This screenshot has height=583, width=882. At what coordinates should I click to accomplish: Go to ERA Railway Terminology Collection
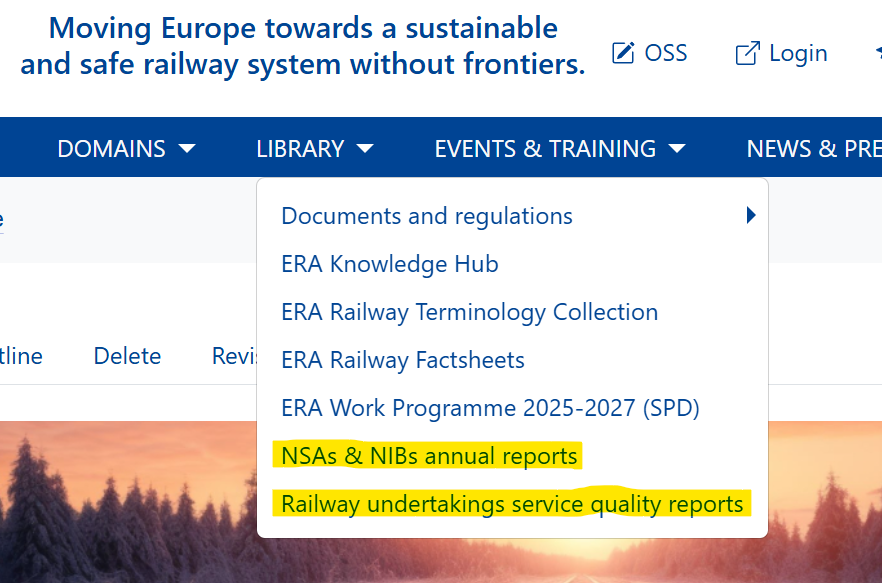tap(470, 312)
